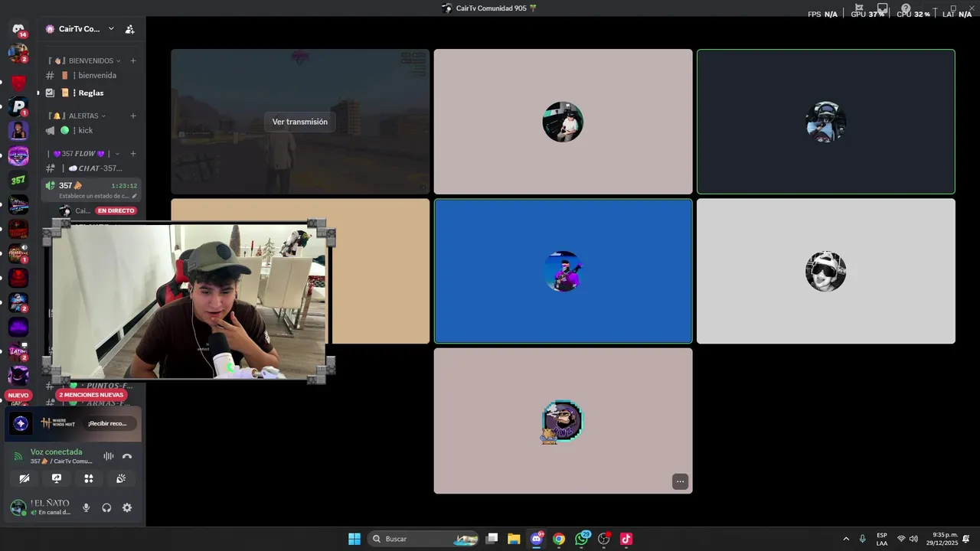This screenshot has height=551, width=980.
Task: Open noise suppression settings icon
Action: 109,456
